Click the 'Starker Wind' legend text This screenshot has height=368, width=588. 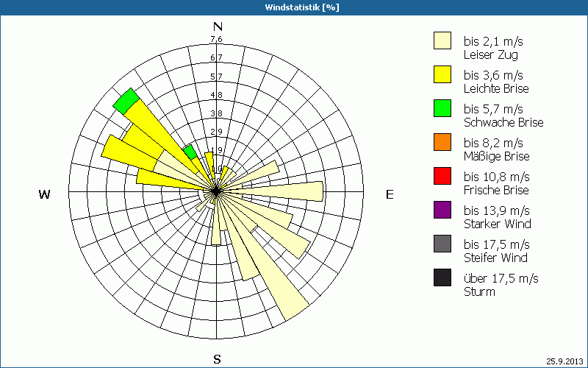[x=498, y=224]
